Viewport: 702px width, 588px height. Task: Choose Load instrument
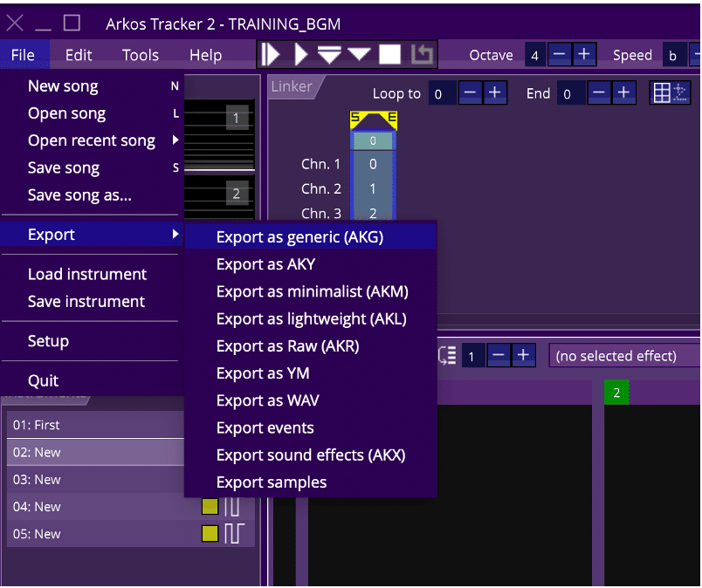pyautogui.click(x=92, y=274)
